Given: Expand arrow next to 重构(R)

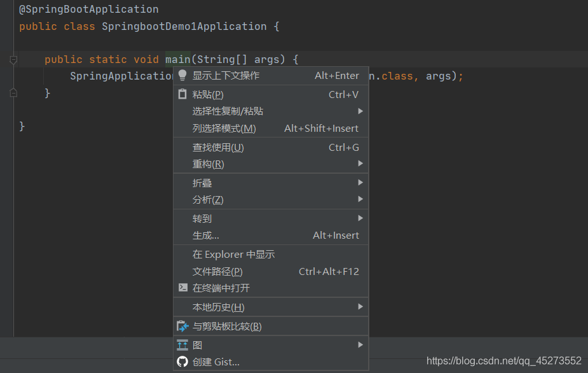Looking at the screenshot, I should [360, 164].
